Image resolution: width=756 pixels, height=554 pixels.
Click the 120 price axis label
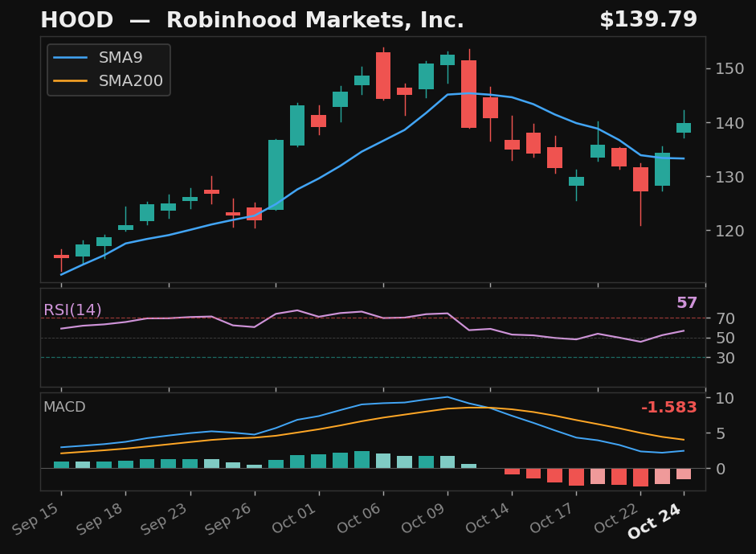pyautogui.click(x=729, y=231)
